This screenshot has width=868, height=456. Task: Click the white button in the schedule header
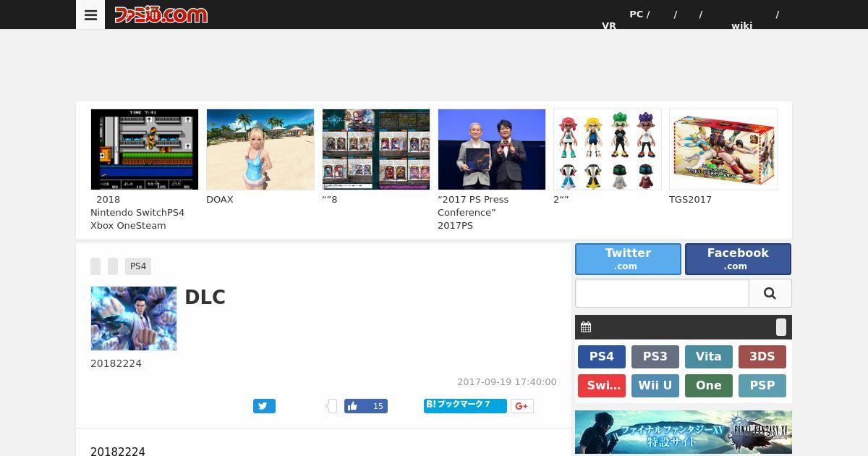point(781,327)
